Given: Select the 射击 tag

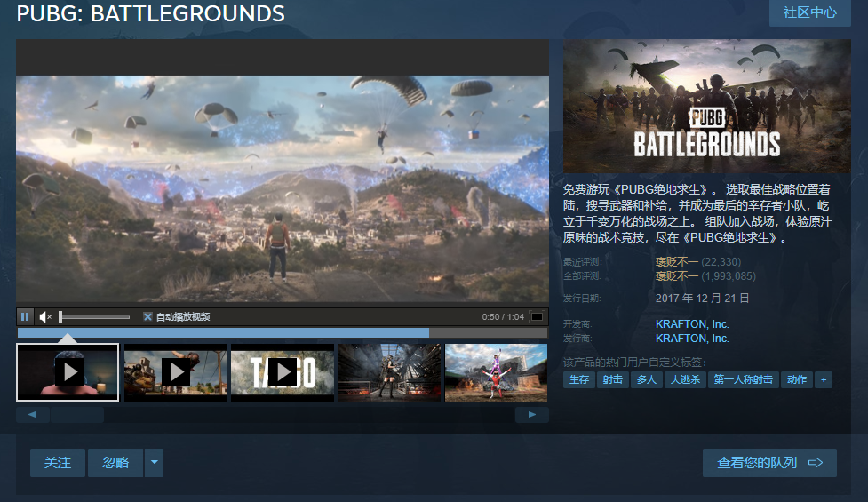Looking at the screenshot, I should click(613, 379).
